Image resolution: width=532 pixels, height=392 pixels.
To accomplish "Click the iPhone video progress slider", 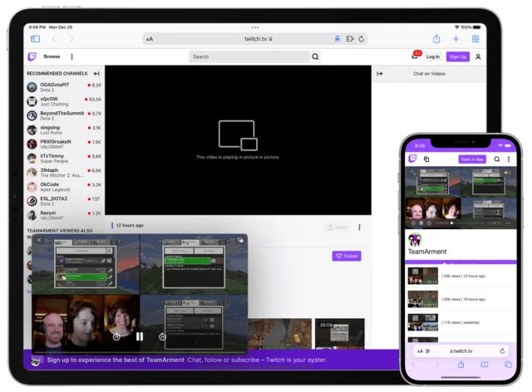I will coord(467,223).
